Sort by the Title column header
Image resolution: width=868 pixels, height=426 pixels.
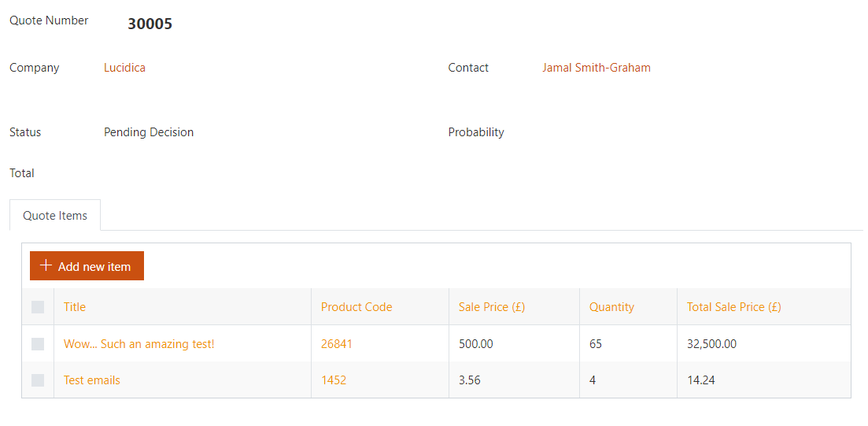[x=75, y=307]
